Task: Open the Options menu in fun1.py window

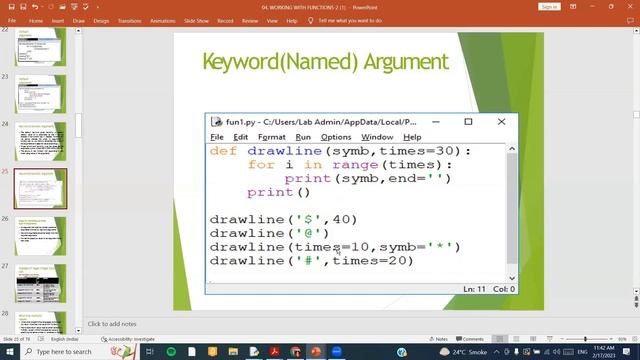Action: pyautogui.click(x=336, y=137)
